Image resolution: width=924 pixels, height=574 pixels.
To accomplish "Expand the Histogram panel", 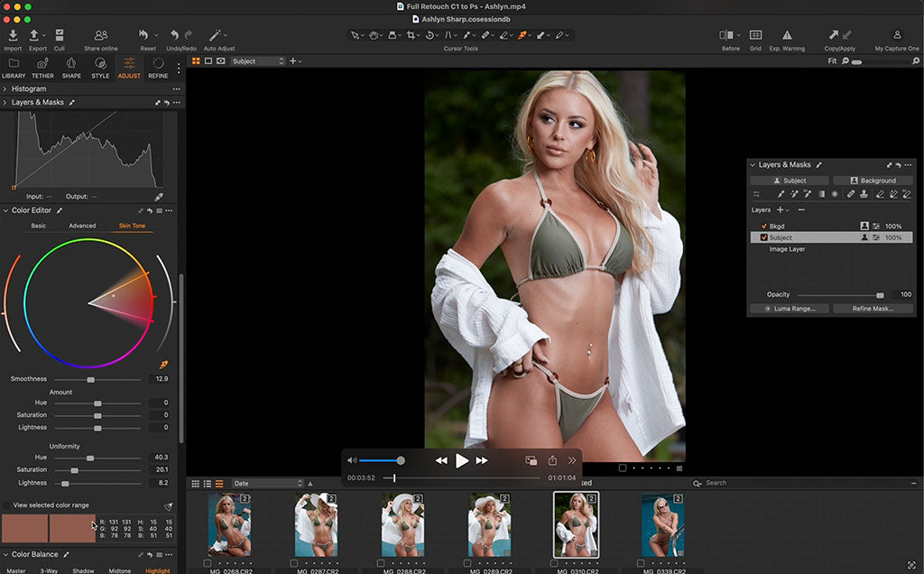I will [x=5, y=89].
